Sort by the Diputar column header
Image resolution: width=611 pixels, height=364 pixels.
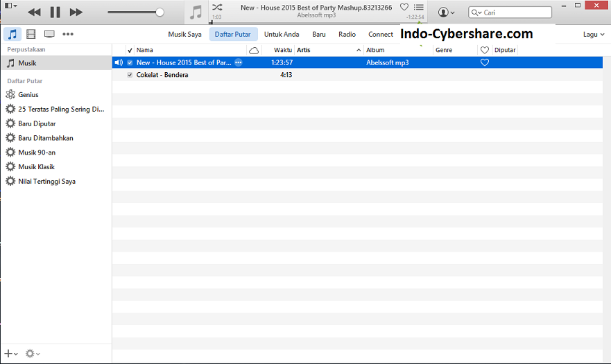point(505,50)
